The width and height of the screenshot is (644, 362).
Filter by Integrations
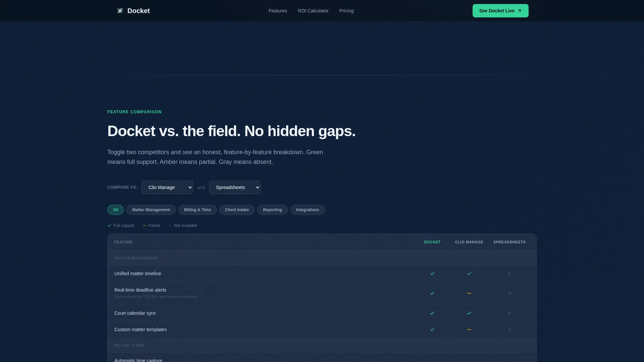[x=308, y=210]
